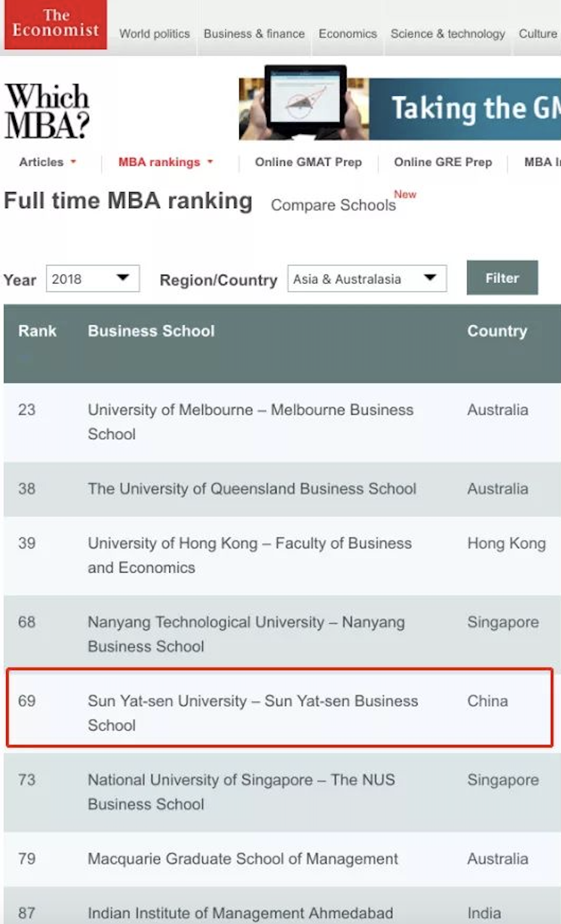
Task: Click the Which MBA? logo
Action: click(x=47, y=111)
